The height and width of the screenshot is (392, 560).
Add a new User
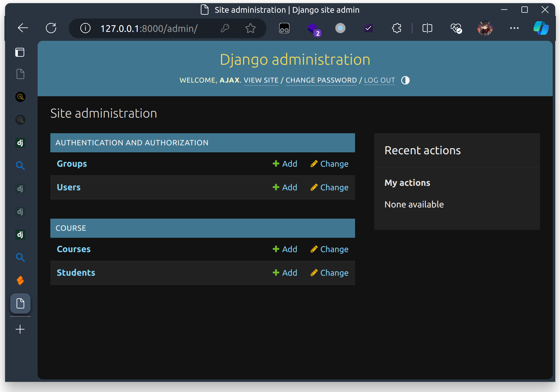pyautogui.click(x=285, y=187)
